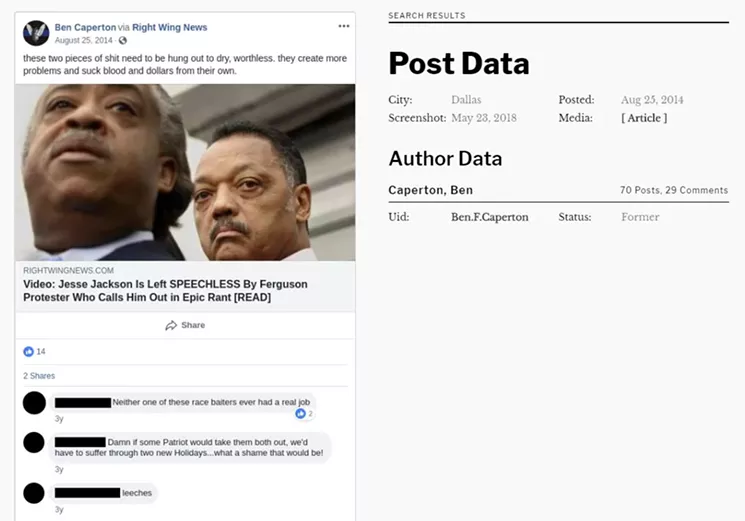Viewport: 745px width, 521px height.
Task: Click the like reaction on first comment
Action: pyautogui.click(x=300, y=414)
